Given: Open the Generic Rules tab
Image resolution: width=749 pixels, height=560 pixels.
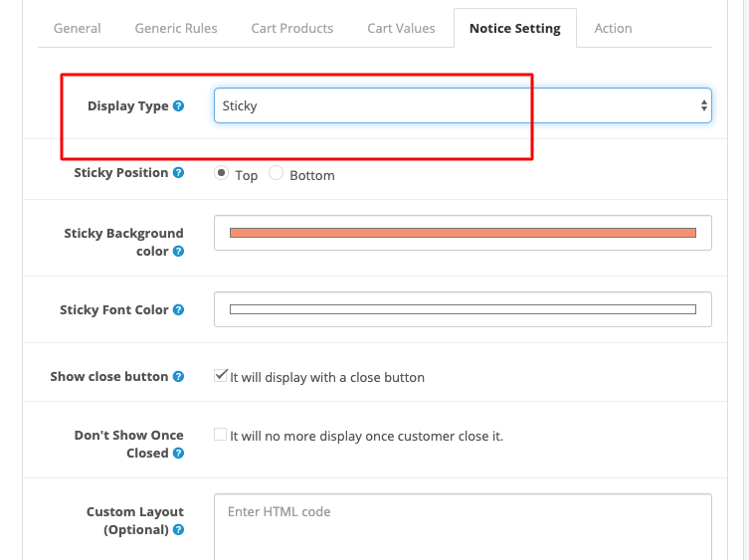Looking at the screenshot, I should [176, 28].
